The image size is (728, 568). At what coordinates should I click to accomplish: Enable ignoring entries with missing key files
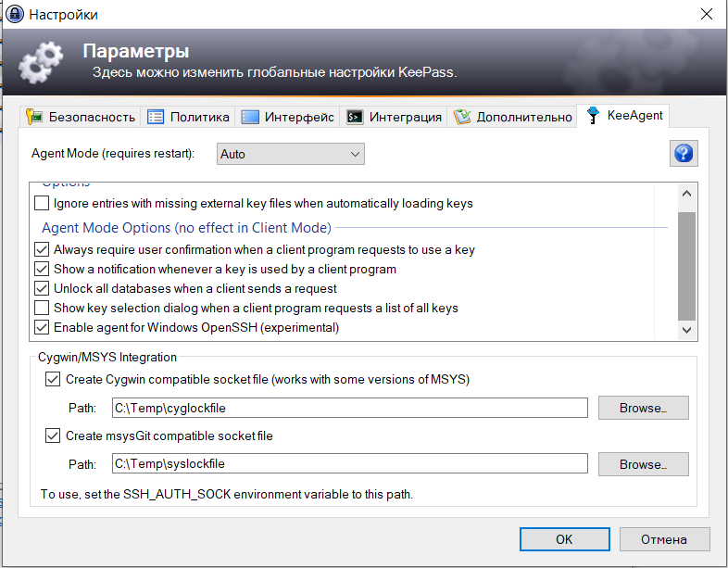tap(42, 203)
